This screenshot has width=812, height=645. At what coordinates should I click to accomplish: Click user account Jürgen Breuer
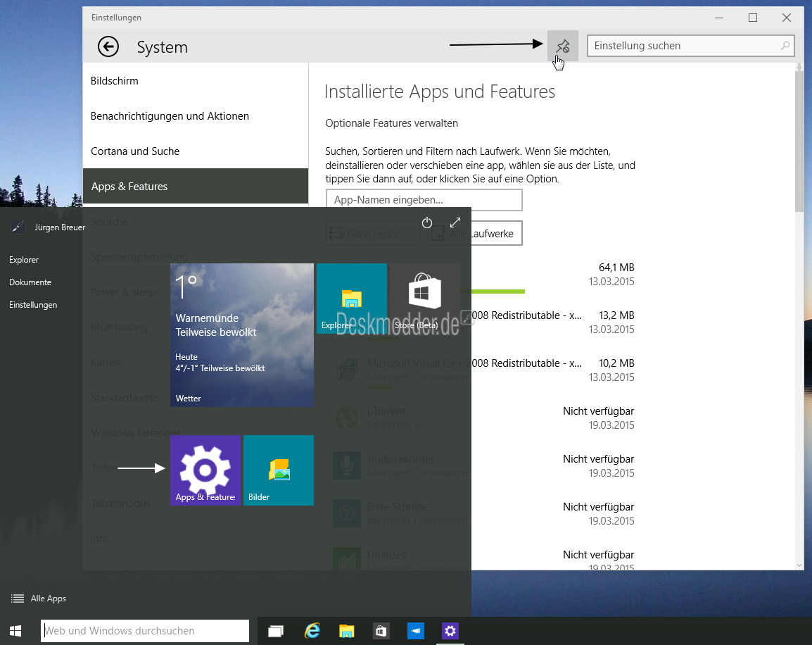(x=48, y=227)
